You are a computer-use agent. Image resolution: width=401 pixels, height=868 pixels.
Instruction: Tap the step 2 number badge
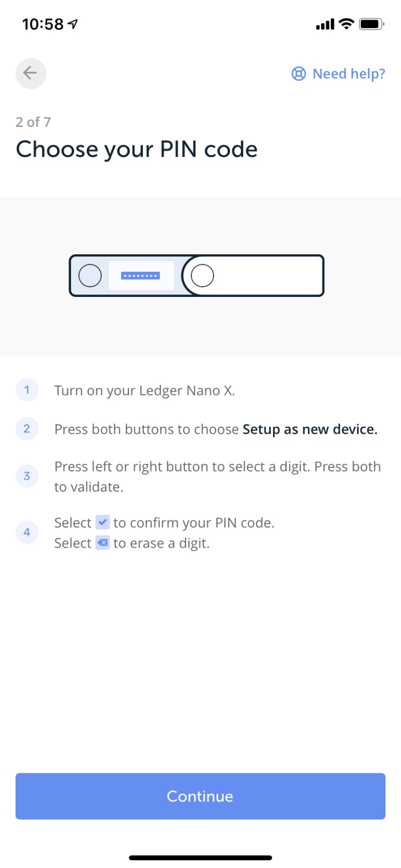pos(27,429)
